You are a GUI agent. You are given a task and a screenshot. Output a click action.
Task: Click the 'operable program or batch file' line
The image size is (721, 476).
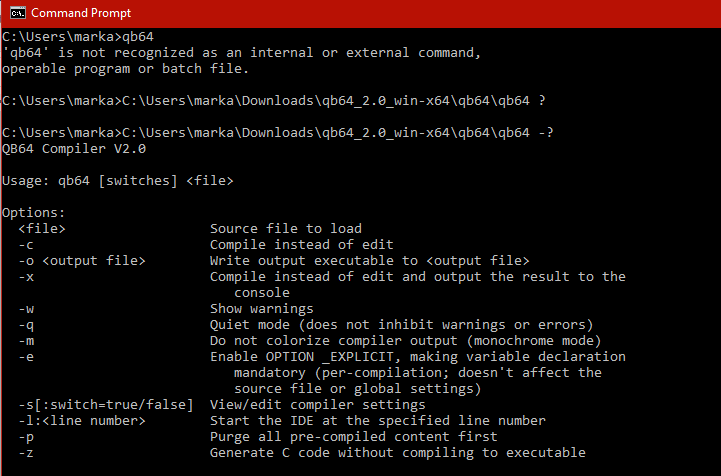click(x=126, y=69)
